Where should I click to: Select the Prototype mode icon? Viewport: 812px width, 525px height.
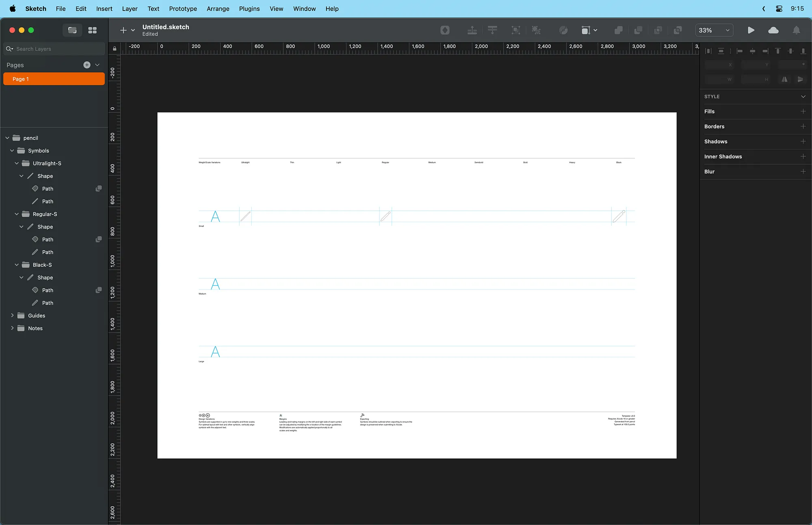750,30
